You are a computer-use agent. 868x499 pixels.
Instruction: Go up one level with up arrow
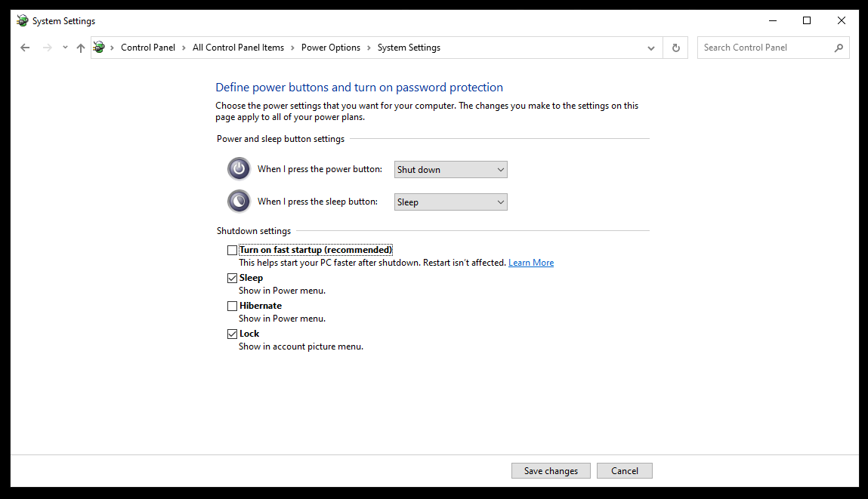(81, 48)
